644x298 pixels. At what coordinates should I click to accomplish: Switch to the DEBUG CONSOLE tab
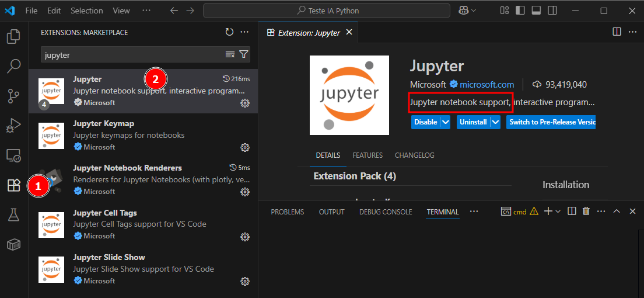click(386, 212)
